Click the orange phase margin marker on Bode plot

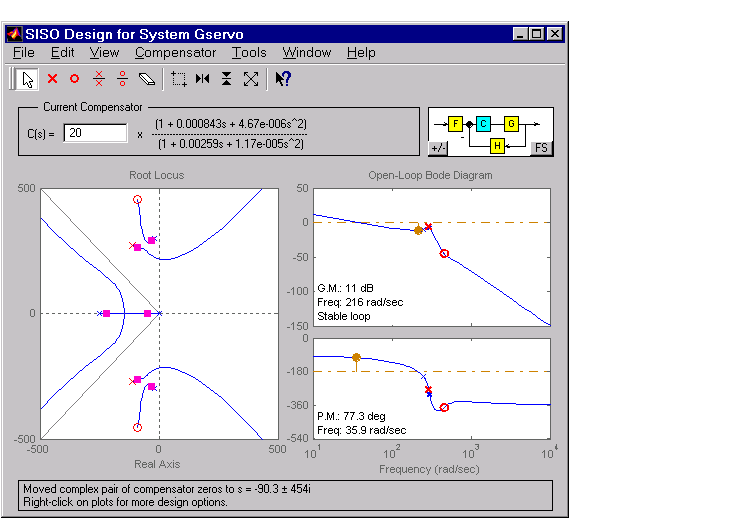pos(357,357)
